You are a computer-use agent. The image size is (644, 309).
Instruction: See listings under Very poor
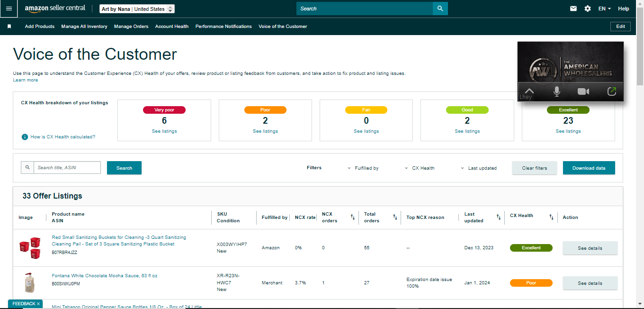[164, 131]
